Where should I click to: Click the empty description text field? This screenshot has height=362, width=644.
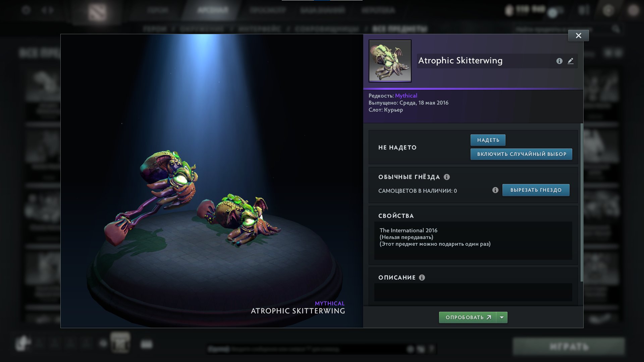click(x=473, y=292)
